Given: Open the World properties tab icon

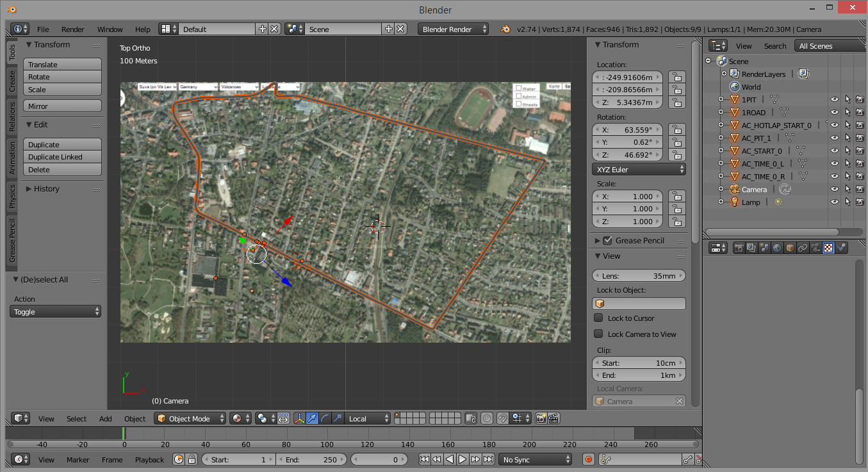Looking at the screenshot, I should click(x=777, y=248).
